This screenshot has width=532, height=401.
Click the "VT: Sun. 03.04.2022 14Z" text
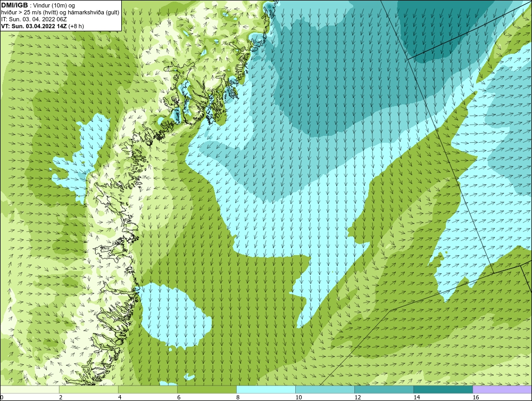tap(34, 26)
